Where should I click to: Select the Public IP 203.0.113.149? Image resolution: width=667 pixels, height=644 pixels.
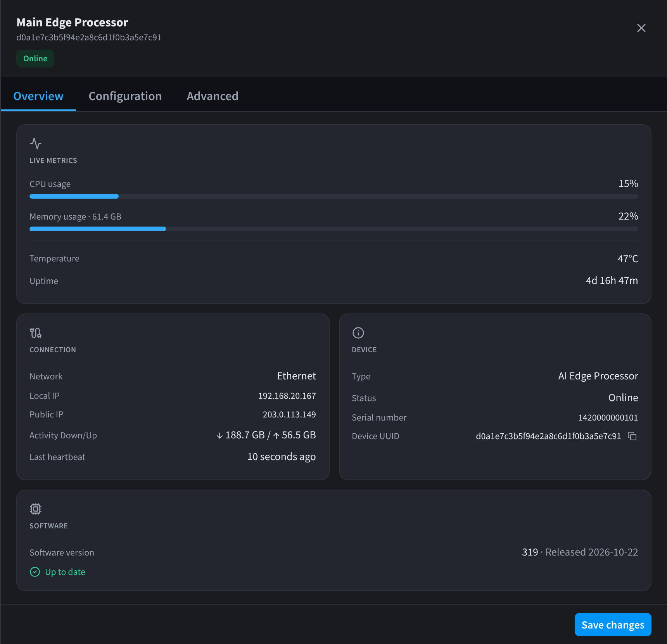coord(289,414)
